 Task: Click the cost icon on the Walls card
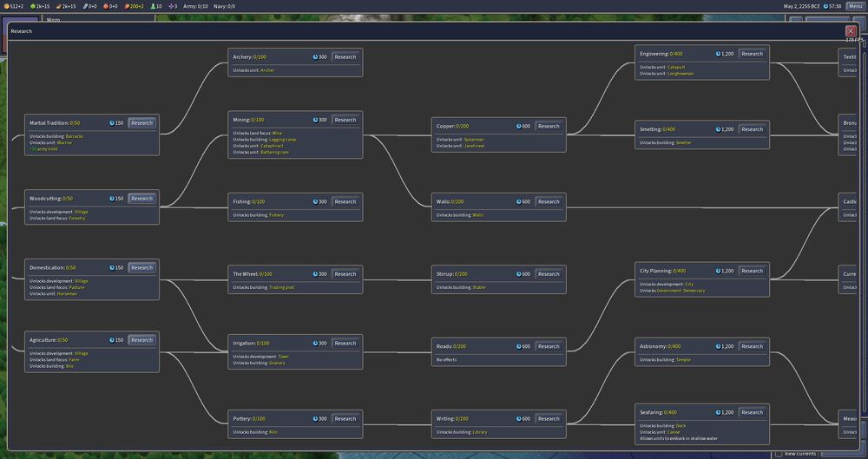519,201
